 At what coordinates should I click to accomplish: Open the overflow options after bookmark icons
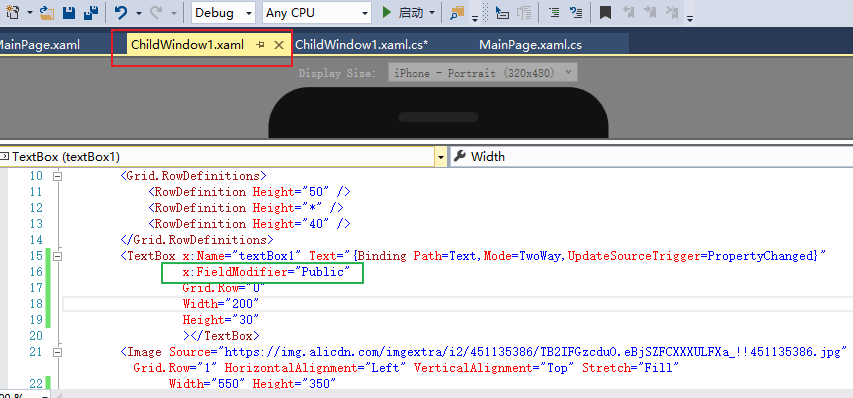tap(690, 18)
